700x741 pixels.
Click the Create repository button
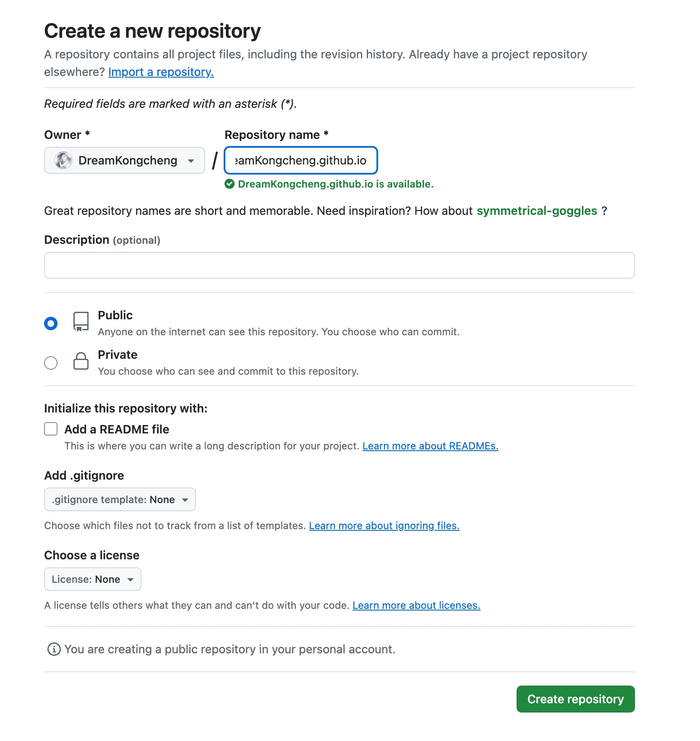pyautogui.click(x=575, y=699)
